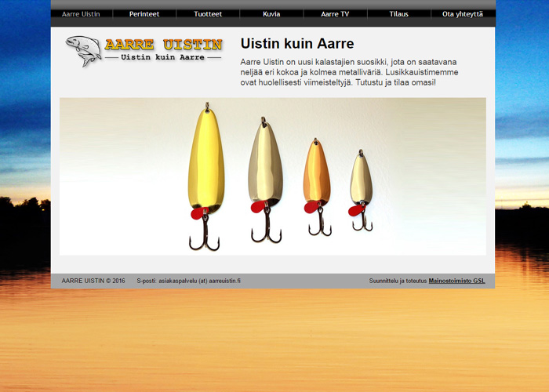Select Tilaus in the navigation bar
This screenshot has width=549, height=392.
click(x=398, y=14)
